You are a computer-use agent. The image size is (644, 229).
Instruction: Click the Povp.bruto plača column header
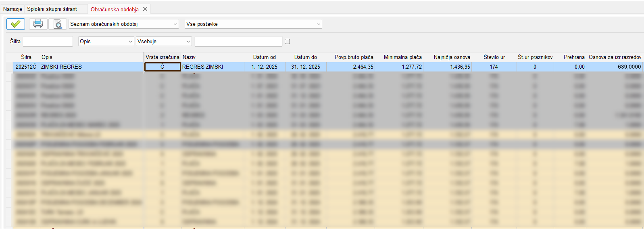click(x=354, y=57)
